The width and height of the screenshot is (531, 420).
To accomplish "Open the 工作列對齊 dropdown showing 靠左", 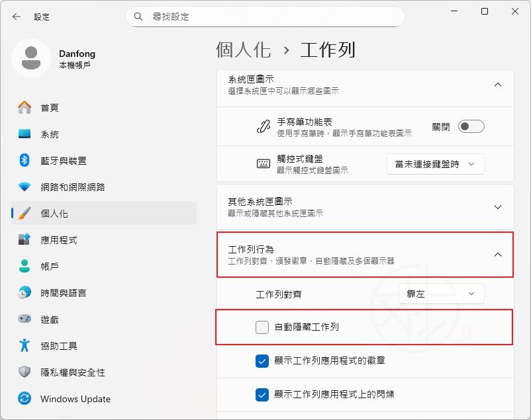I will click(x=441, y=294).
